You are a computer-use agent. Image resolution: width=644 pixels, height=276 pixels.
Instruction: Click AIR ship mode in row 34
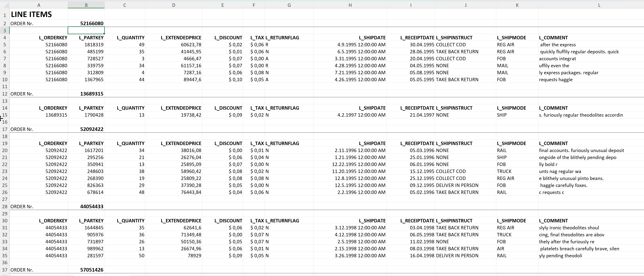click(x=501, y=249)
